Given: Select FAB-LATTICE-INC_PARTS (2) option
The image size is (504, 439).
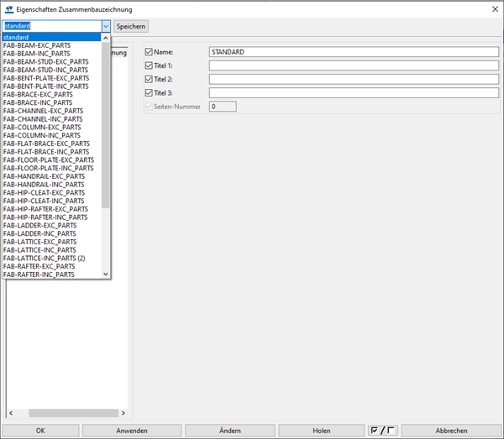Looking at the screenshot, I should (x=45, y=258).
